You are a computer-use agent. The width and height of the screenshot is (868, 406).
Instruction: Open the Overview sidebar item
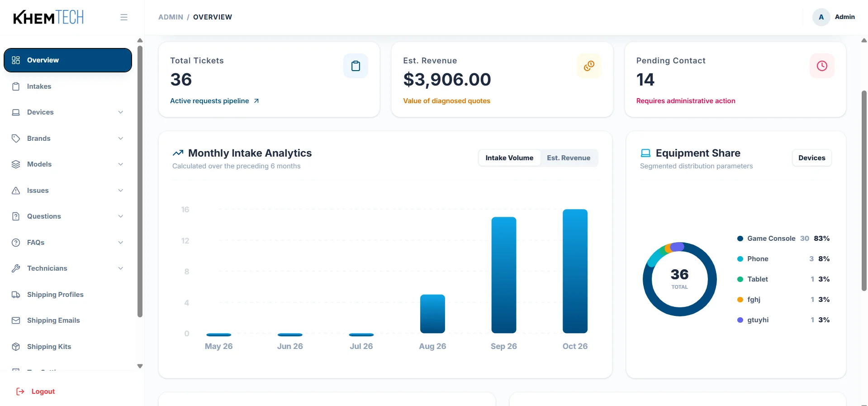(x=68, y=60)
